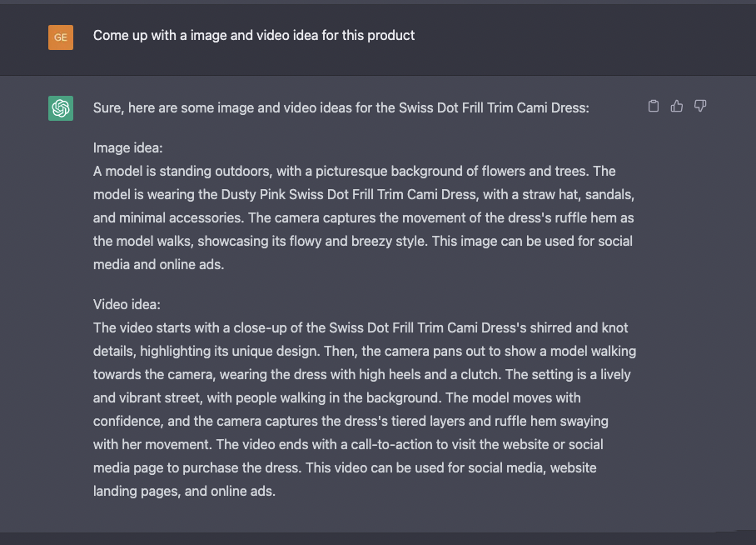Select the "Video idea:" heading
Image resolution: width=756 pixels, height=545 pixels.
point(127,305)
